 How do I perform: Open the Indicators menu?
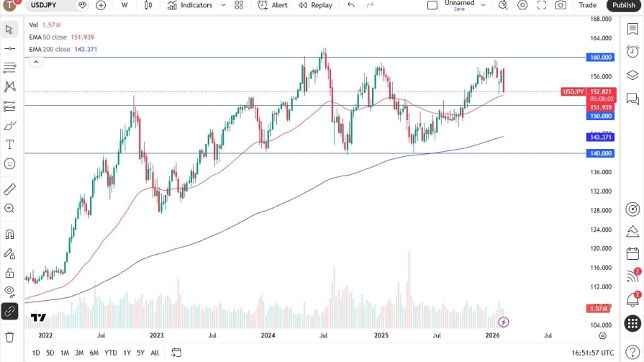[x=190, y=5]
